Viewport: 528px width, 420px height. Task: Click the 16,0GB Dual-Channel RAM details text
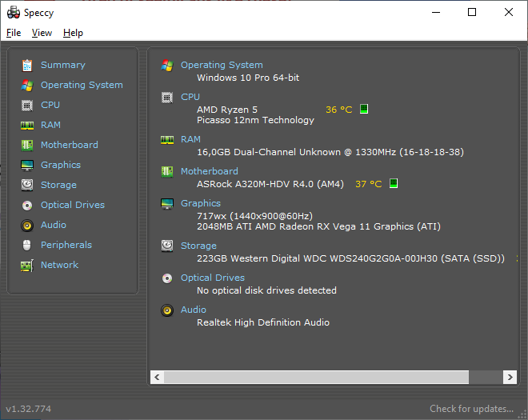tap(330, 152)
